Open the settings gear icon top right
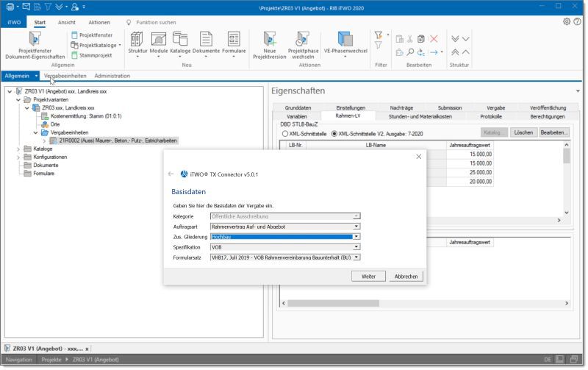This screenshot has width=588, height=370. point(567,21)
